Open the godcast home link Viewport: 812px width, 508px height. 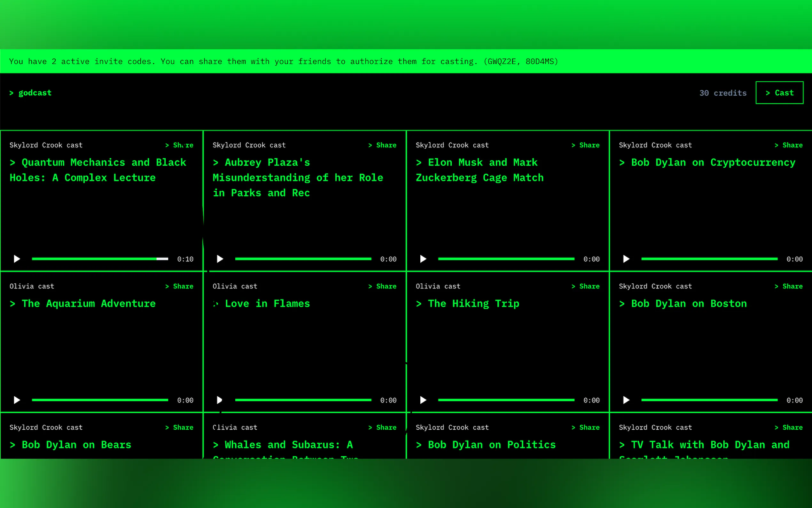(x=31, y=93)
